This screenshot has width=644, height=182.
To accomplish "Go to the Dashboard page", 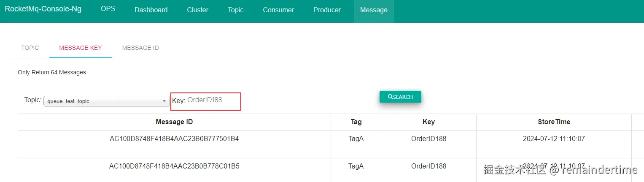I will click(x=151, y=10).
